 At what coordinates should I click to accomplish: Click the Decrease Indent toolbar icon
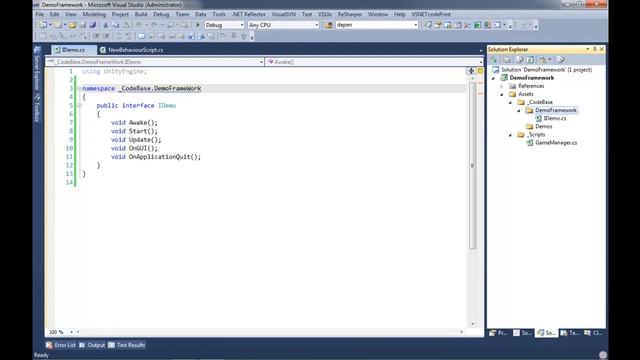pos(96,36)
